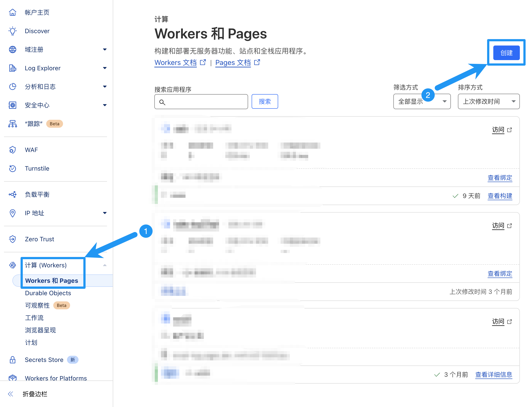Click the 计算 breadcrumb label above the title
The height and width of the screenshot is (407, 532).
tap(161, 19)
